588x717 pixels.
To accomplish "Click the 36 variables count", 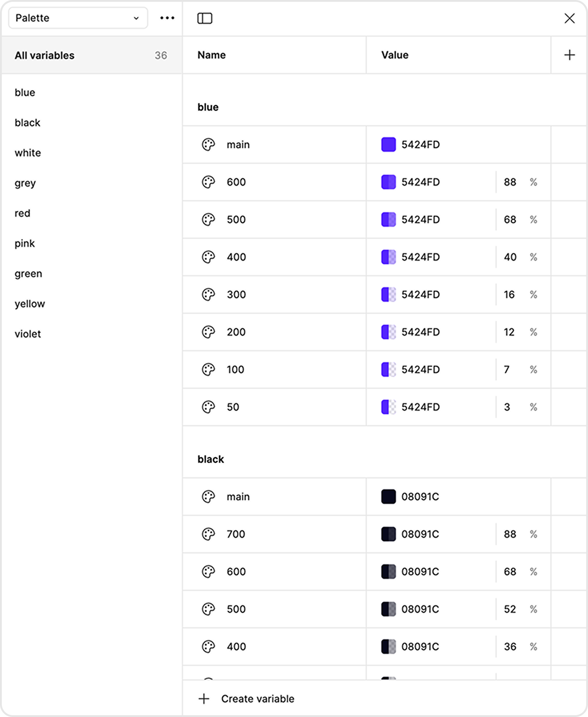I will tap(161, 55).
